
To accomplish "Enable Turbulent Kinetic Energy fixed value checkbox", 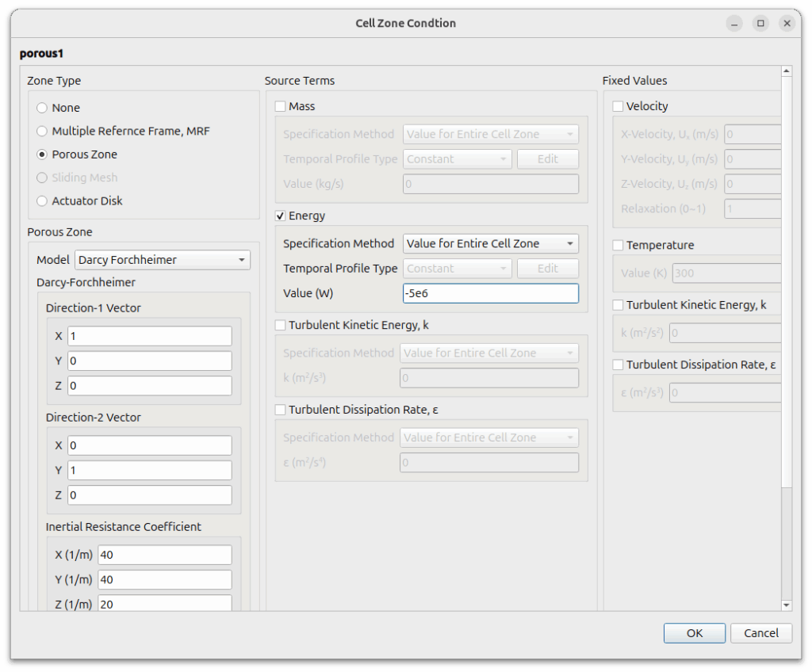I will [x=618, y=305].
